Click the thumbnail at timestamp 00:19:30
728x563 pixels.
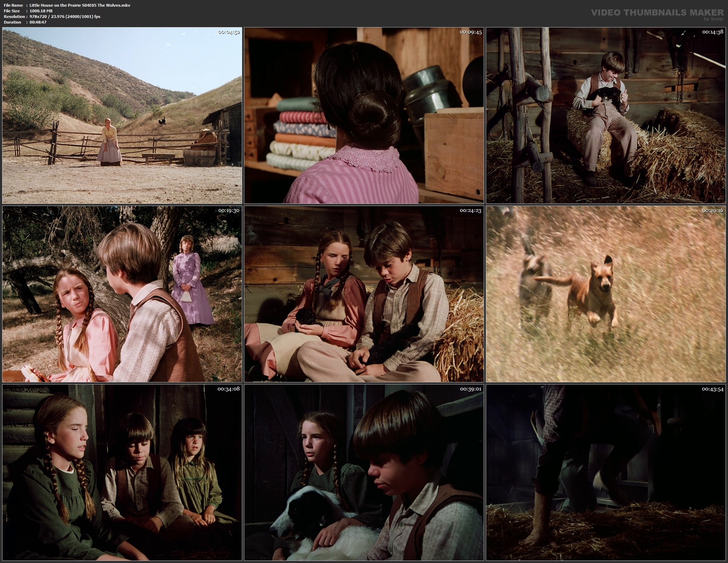tap(122, 294)
